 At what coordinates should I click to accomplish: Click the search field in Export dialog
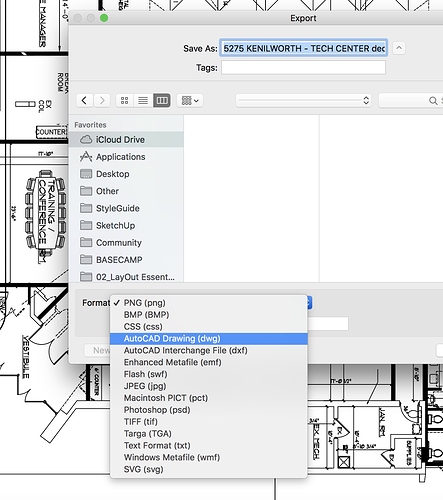(411, 100)
